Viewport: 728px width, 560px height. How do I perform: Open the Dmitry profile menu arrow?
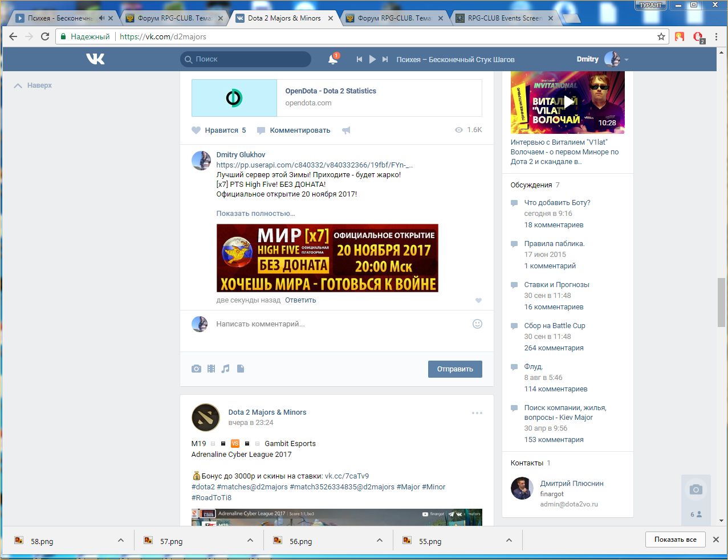coord(627,60)
